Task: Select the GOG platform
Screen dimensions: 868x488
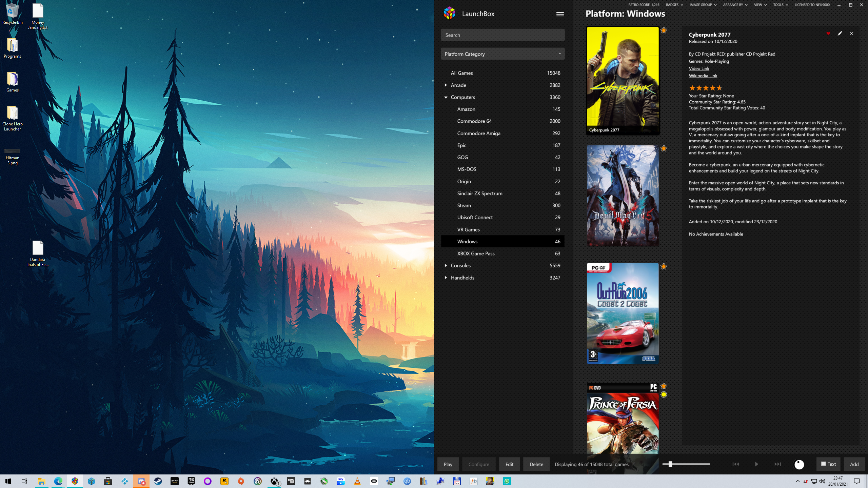Action: click(x=502, y=157)
